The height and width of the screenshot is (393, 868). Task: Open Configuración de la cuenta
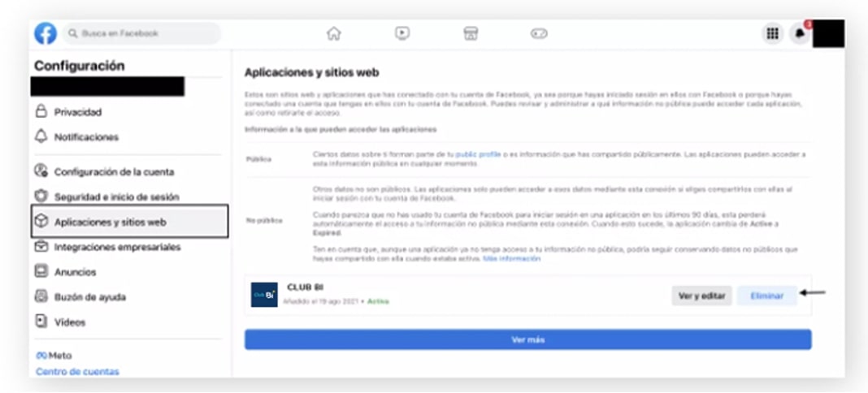[114, 172]
